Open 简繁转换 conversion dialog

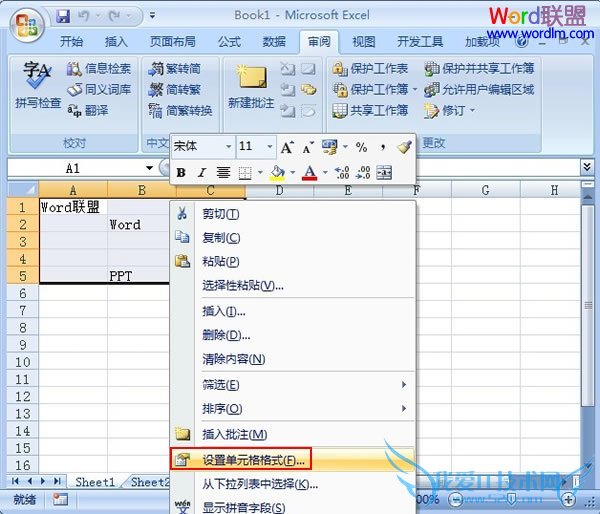[x=180, y=111]
